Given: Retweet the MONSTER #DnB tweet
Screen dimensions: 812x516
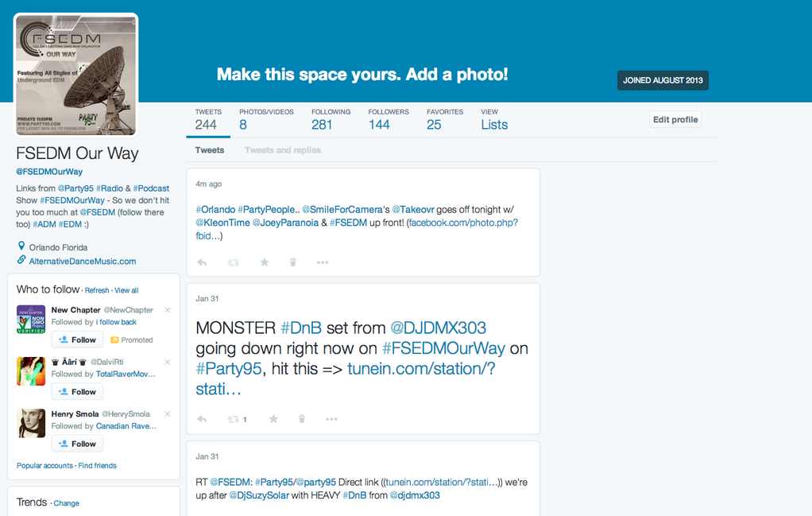Looking at the screenshot, I should click(234, 419).
